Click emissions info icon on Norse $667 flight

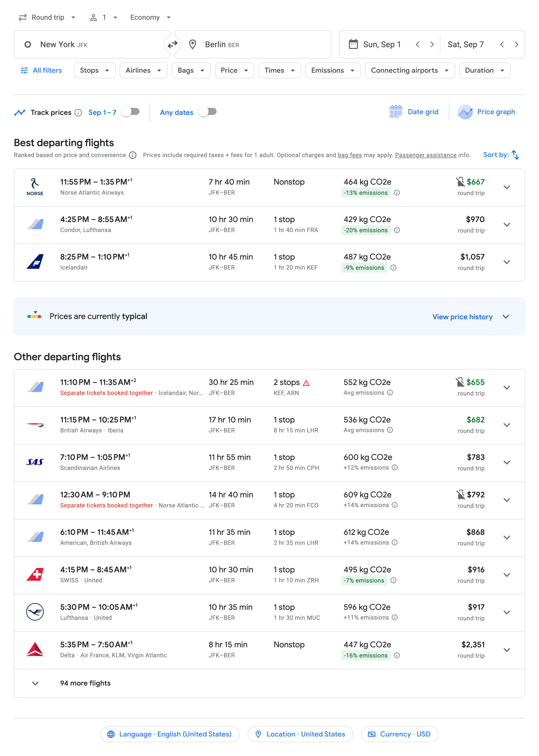(397, 193)
